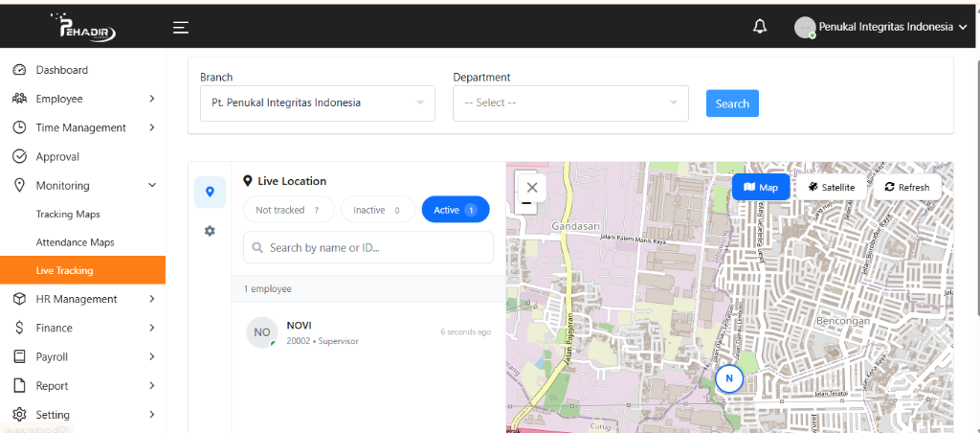This screenshot has width=980, height=433.
Task: Click the "1 employee" count label
Action: pyautogui.click(x=268, y=289)
